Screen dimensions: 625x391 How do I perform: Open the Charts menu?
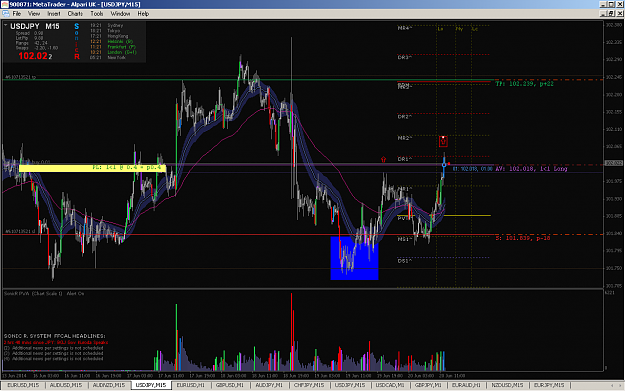click(x=75, y=14)
